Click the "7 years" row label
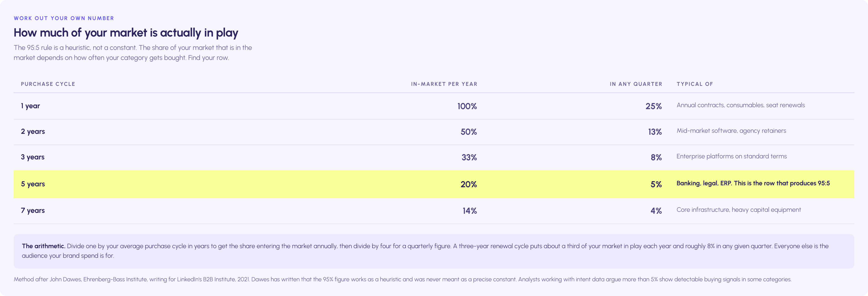 [33, 211]
